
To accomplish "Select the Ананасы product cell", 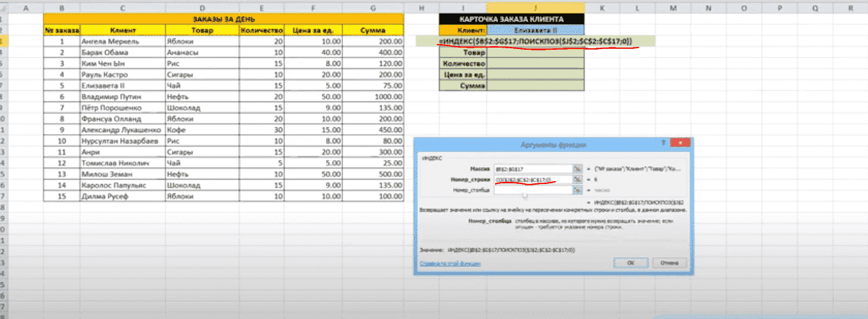I will (202, 53).
